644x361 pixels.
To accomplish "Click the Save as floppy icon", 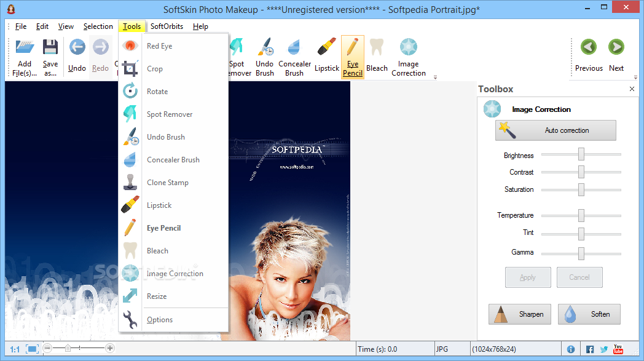I will click(50, 57).
